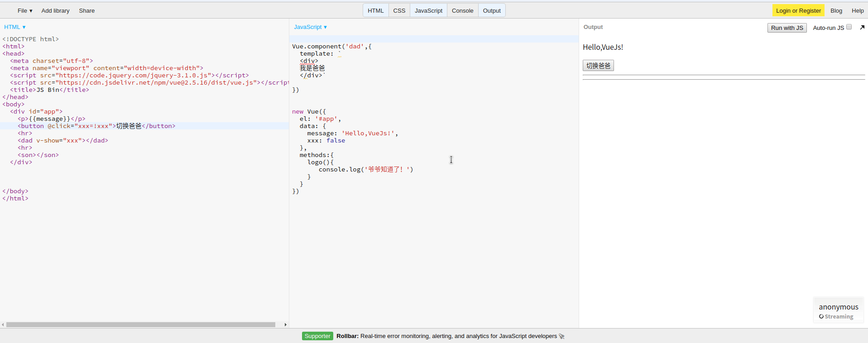This screenshot has height=343, width=868.
Task: Toggle the Console panel
Action: tap(462, 10)
